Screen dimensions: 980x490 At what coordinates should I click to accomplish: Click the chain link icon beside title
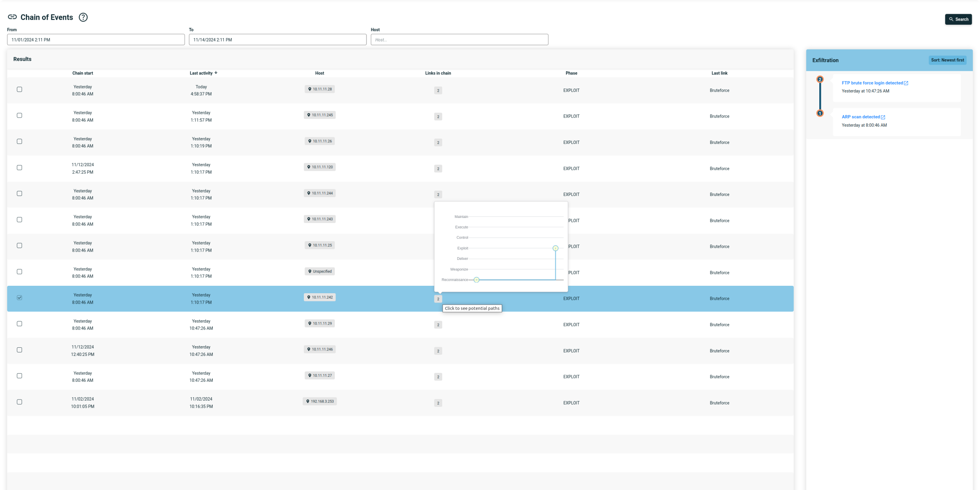tap(13, 17)
